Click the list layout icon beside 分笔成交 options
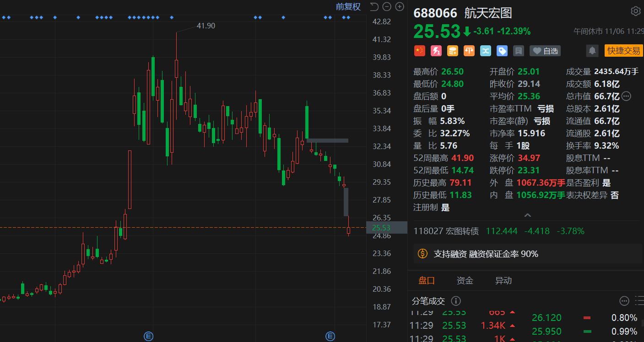Screen dimensions: 644x342 point(639,301)
